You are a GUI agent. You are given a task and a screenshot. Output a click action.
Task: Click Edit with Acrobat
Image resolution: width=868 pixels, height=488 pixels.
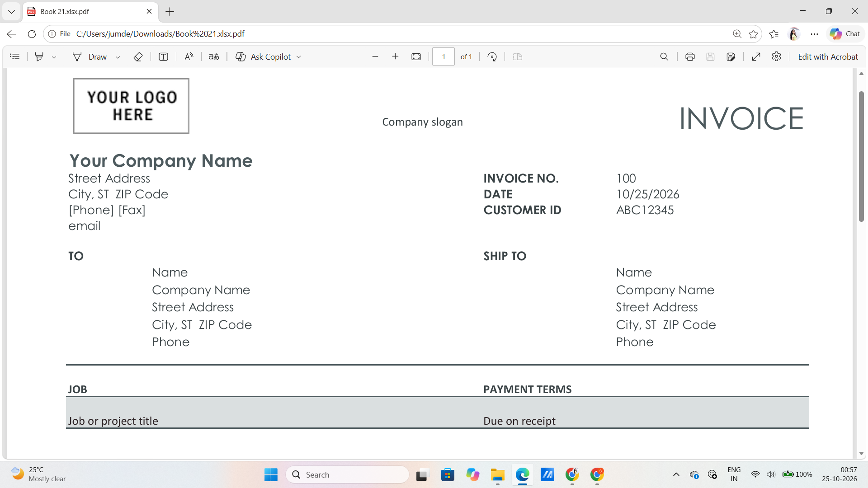[x=828, y=56]
